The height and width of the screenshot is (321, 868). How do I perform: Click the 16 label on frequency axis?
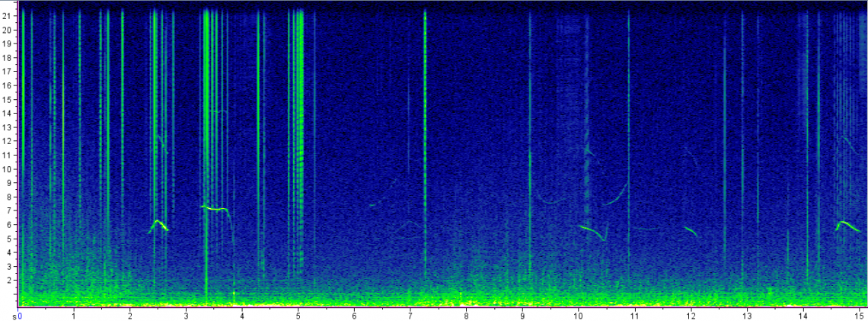(8, 85)
